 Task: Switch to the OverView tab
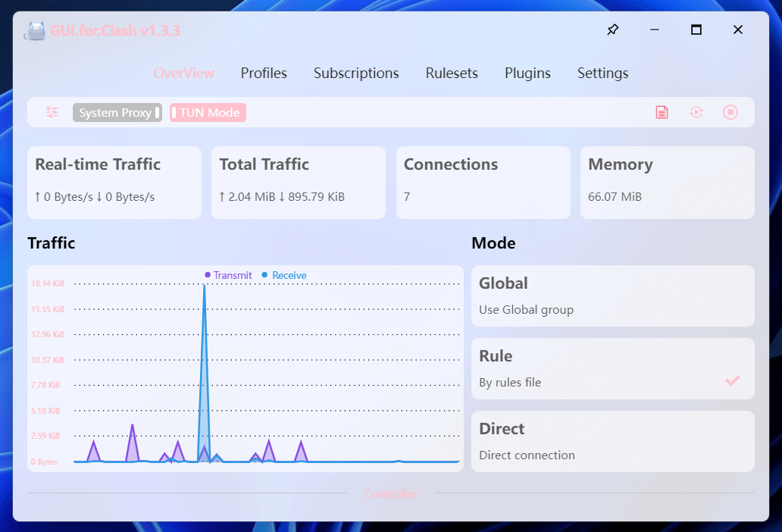[x=183, y=74]
